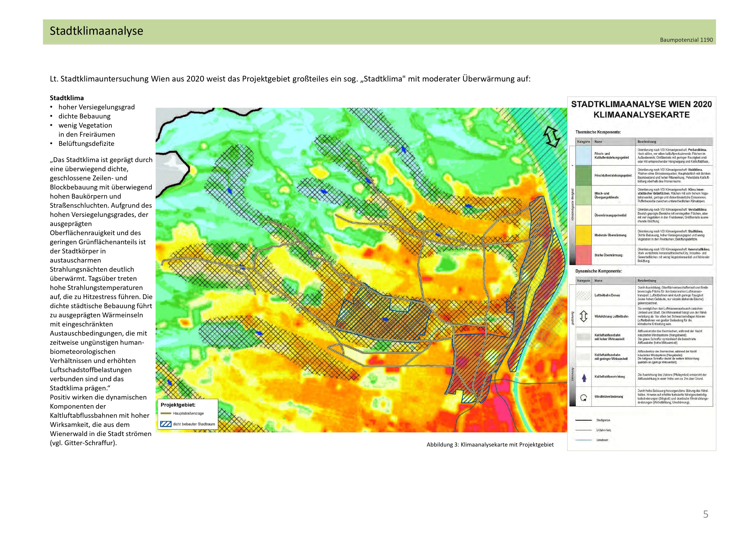The width and height of the screenshot is (756, 534).
Task: Click the Luftleitbahn Donau hatch pattern symbol
Action: (x=583, y=295)
